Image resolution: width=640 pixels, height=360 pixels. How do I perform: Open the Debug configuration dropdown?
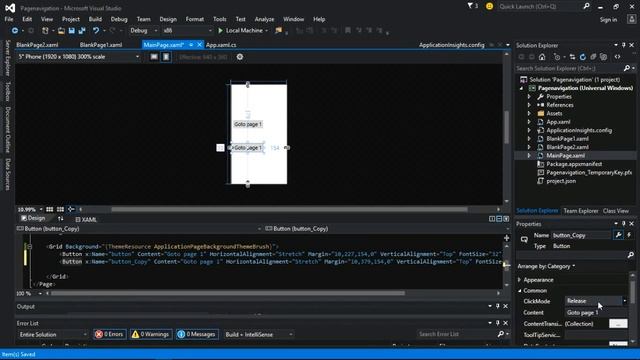click(144, 31)
